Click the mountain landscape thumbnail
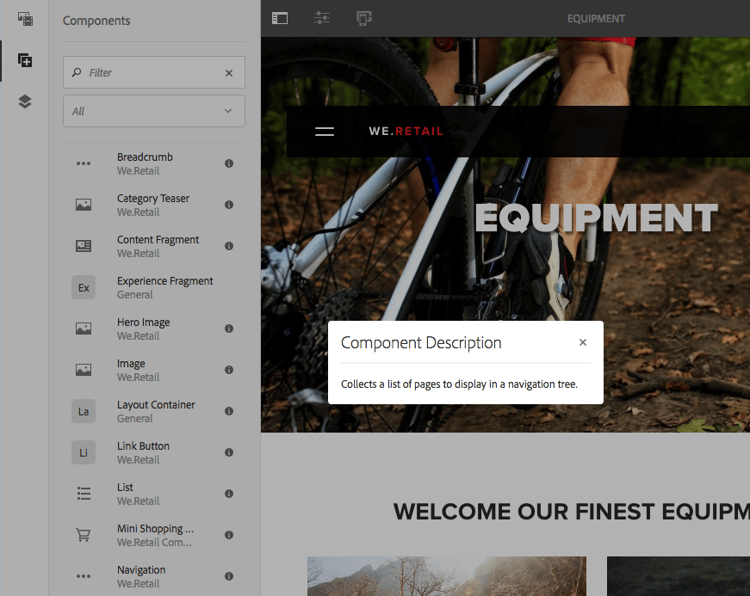750x596 pixels. point(447,576)
